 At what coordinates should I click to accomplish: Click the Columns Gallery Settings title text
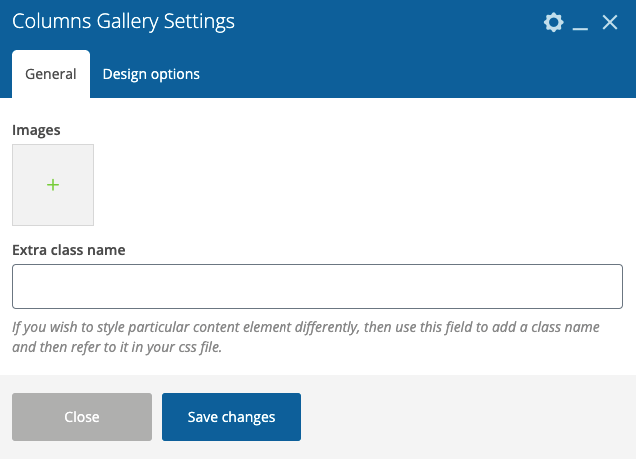pyautogui.click(x=123, y=21)
